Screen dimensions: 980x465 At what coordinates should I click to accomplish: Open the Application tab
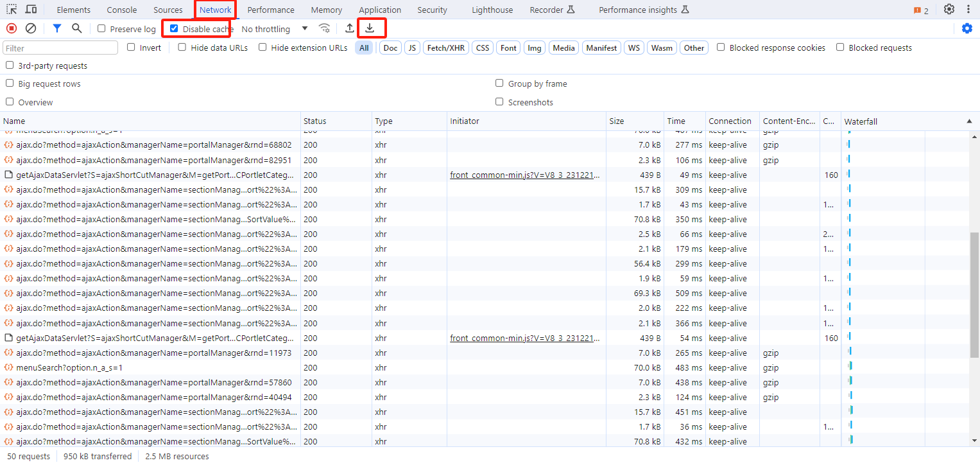tap(380, 10)
